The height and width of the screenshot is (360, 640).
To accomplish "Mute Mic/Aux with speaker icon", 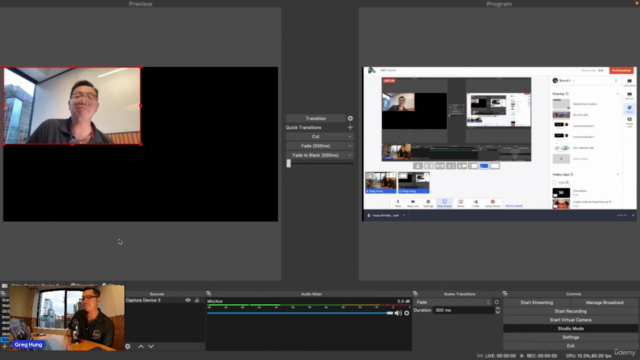I will pyautogui.click(x=398, y=313).
